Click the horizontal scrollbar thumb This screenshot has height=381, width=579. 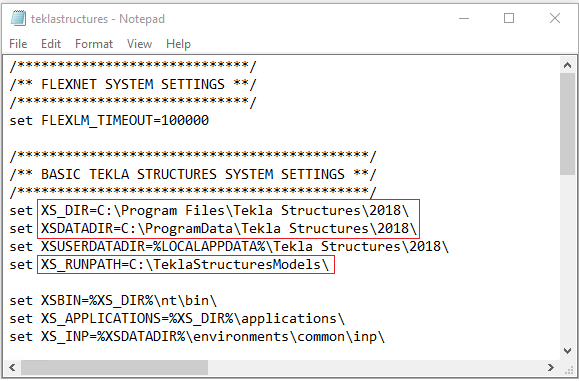click(x=114, y=367)
